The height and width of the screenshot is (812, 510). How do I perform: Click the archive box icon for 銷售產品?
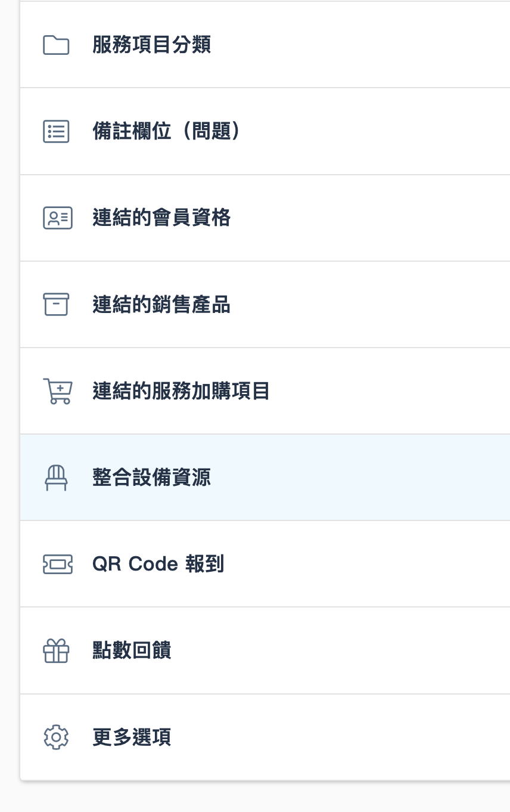click(57, 305)
